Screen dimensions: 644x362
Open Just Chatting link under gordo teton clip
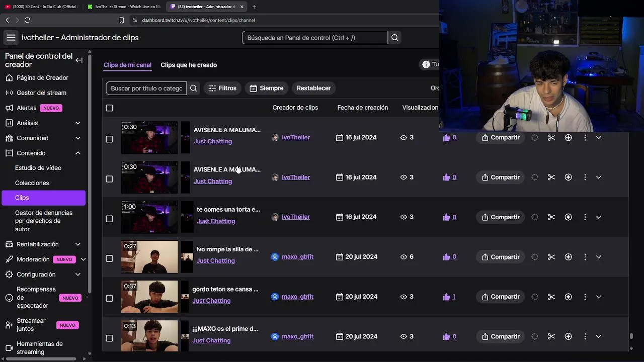211,301
